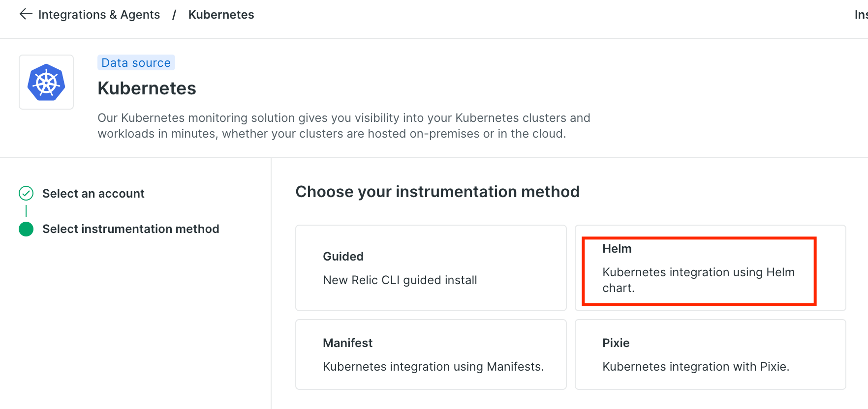
Task: Choose the Pixie integration card
Action: pyautogui.click(x=711, y=354)
